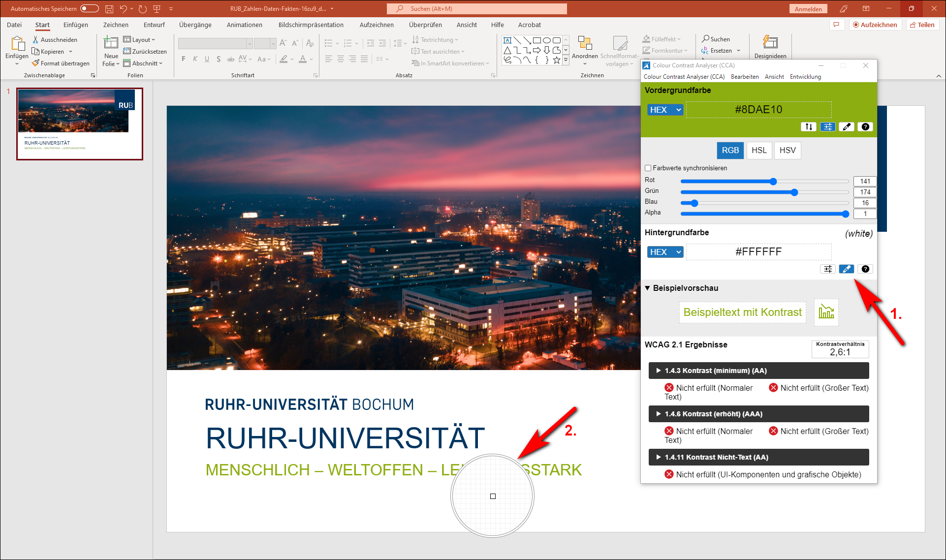
Task: Enable Farbwerte synchronisieren checkbox
Action: pyautogui.click(x=648, y=168)
